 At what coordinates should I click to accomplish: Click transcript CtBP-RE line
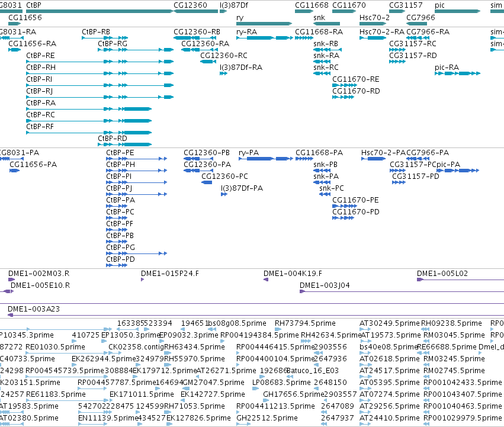pos(99,62)
